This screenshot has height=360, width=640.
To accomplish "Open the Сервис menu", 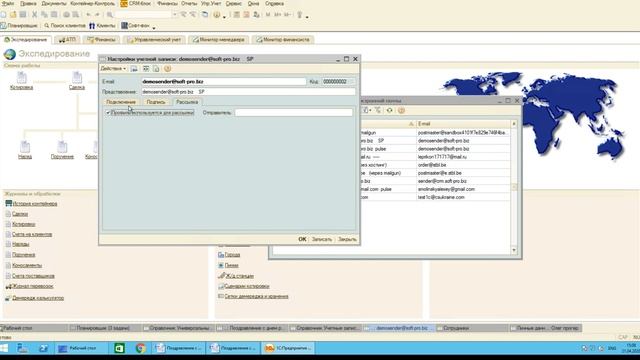I will [233, 4].
